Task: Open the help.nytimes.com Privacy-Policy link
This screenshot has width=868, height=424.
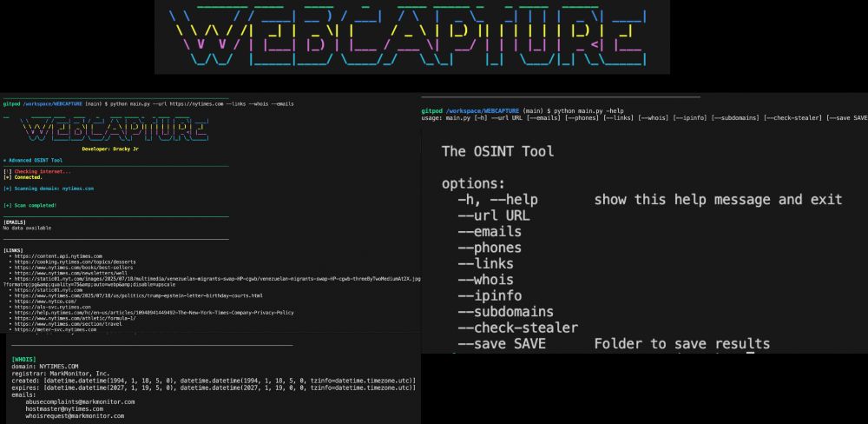Action: (154, 313)
